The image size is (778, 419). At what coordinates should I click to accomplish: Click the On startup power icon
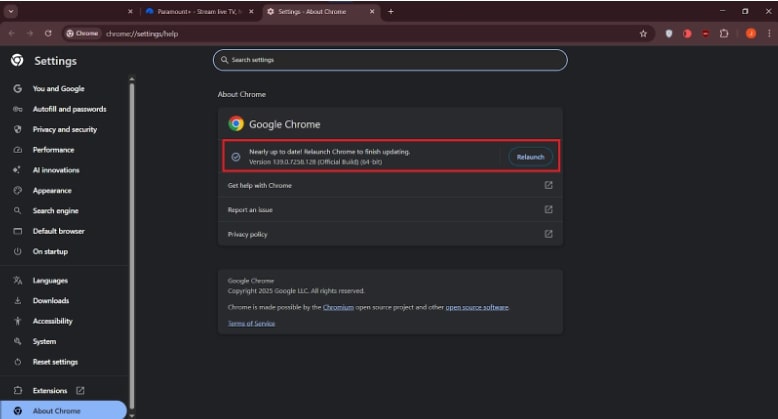[x=17, y=251]
